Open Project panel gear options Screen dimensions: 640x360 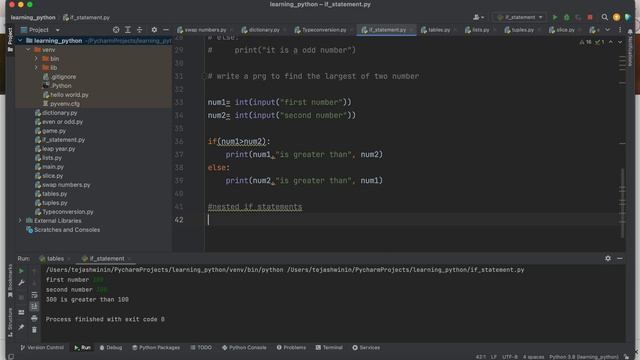coord(154,30)
